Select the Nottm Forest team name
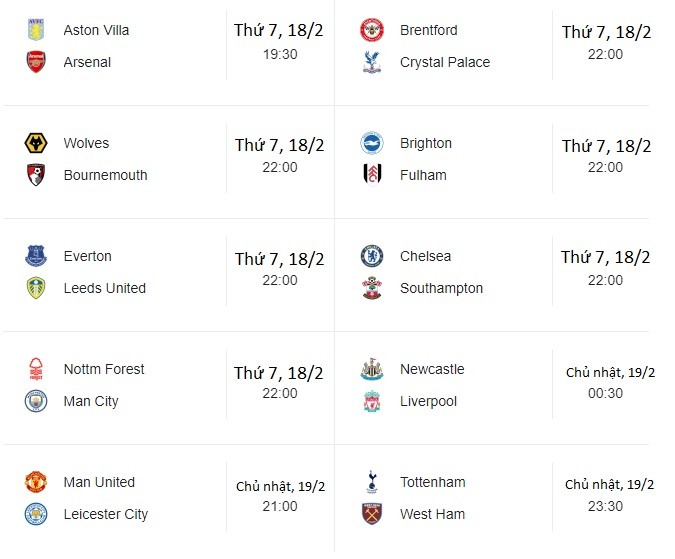This screenshot has width=675, height=559. [x=104, y=369]
